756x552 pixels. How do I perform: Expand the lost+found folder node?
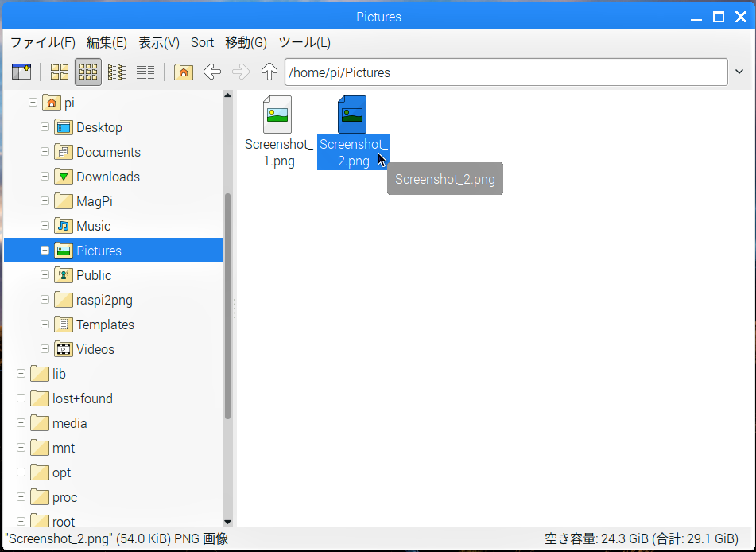point(21,398)
